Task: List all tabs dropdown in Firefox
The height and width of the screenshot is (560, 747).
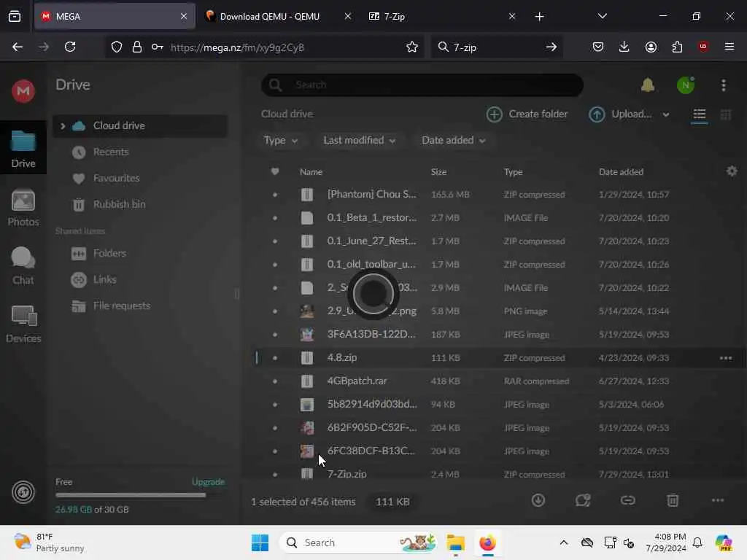Action: [602, 16]
